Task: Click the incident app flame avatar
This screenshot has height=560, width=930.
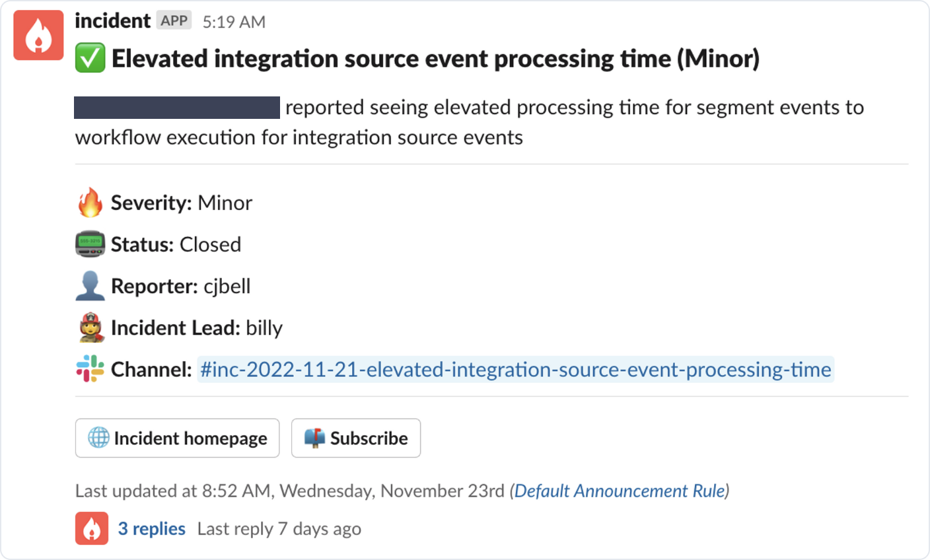Action: point(38,36)
